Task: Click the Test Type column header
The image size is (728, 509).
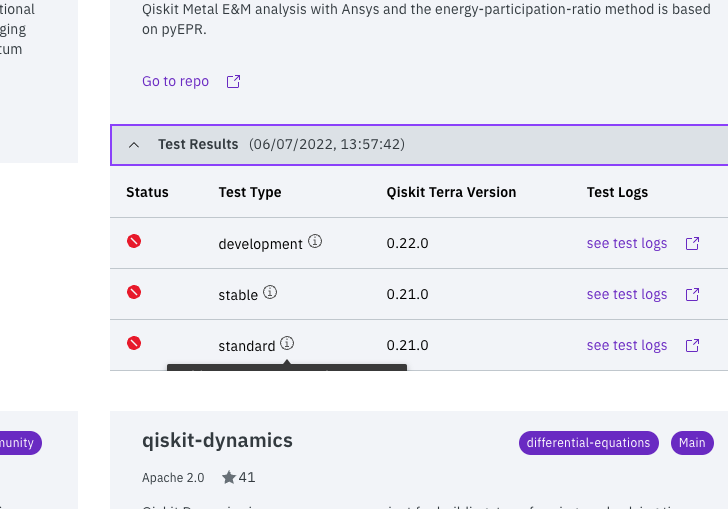Action: [250, 192]
